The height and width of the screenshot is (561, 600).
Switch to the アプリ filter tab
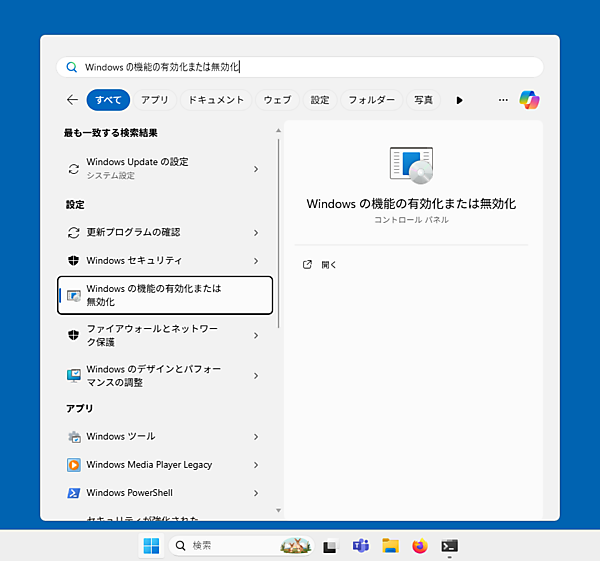155,100
